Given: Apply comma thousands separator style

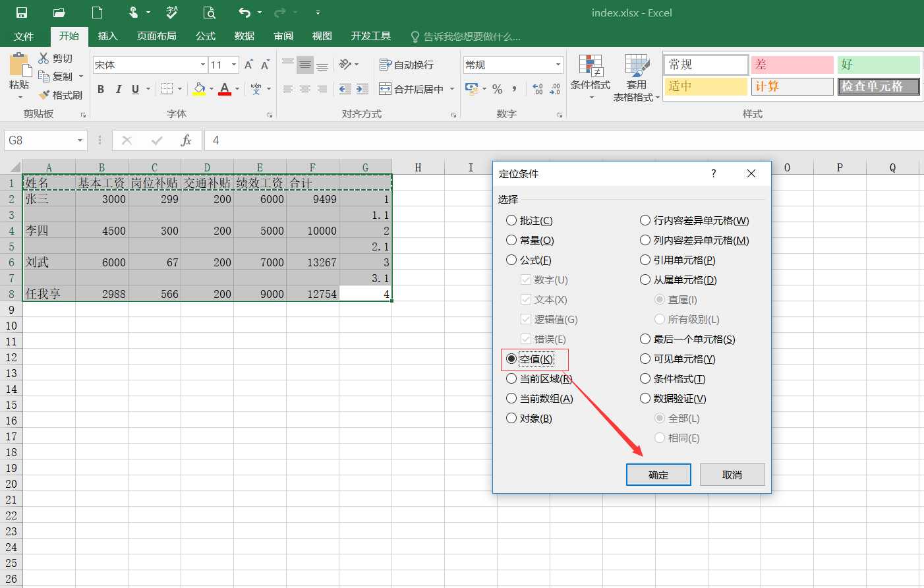Looking at the screenshot, I should (514, 89).
